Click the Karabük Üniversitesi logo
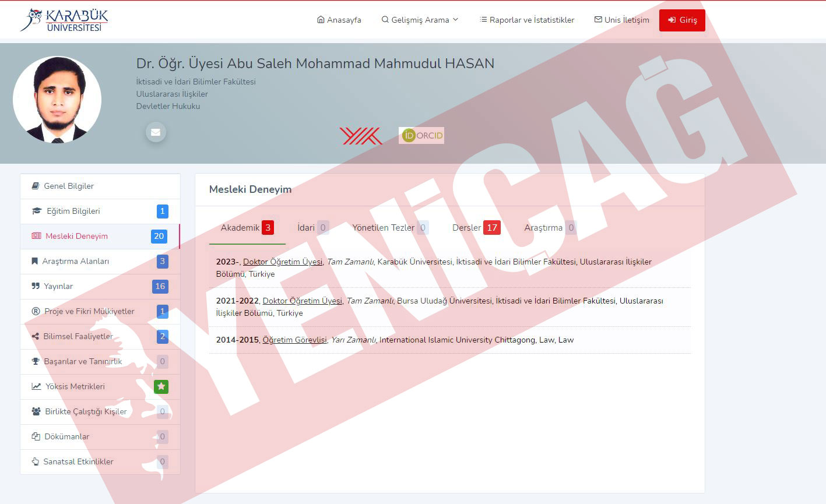 pyautogui.click(x=64, y=20)
